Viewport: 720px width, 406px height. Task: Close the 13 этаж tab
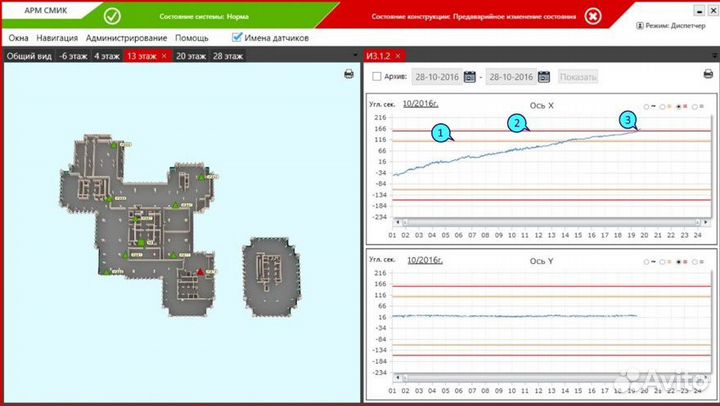pyautogui.click(x=163, y=56)
